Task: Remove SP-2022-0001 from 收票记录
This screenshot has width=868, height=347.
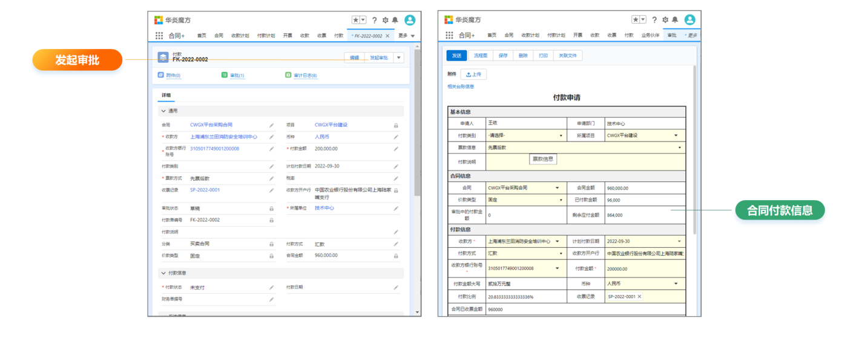Action: (639, 297)
